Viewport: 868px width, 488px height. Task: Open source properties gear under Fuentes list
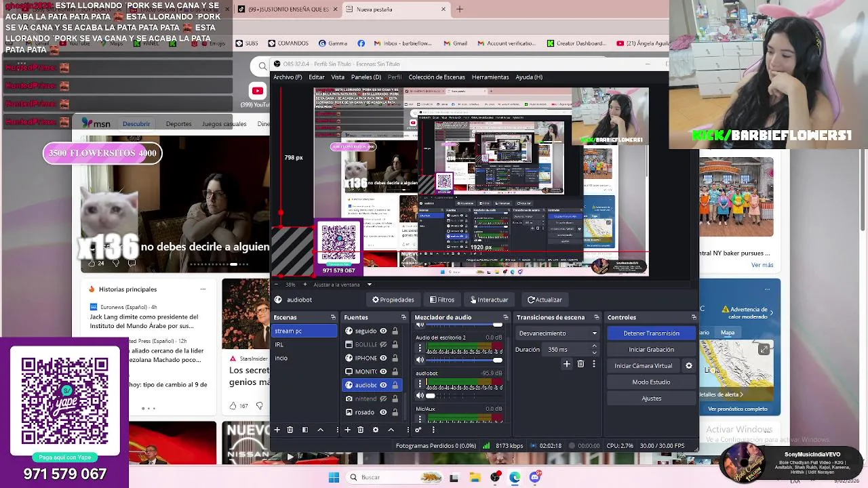tap(375, 430)
